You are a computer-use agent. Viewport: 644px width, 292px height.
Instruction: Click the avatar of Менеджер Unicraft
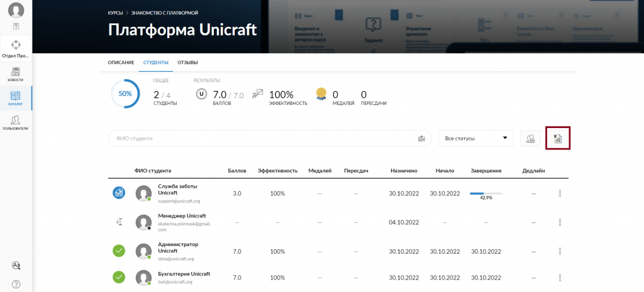[144, 223]
